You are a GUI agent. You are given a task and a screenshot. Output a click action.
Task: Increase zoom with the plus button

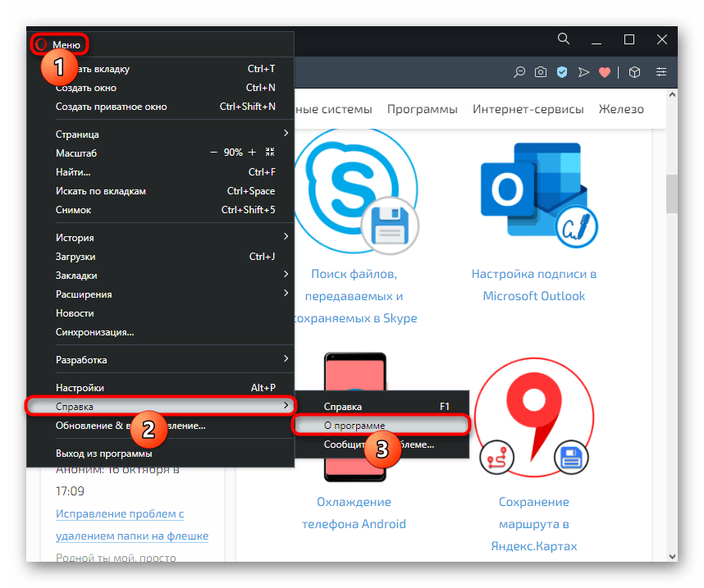pos(253,153)
